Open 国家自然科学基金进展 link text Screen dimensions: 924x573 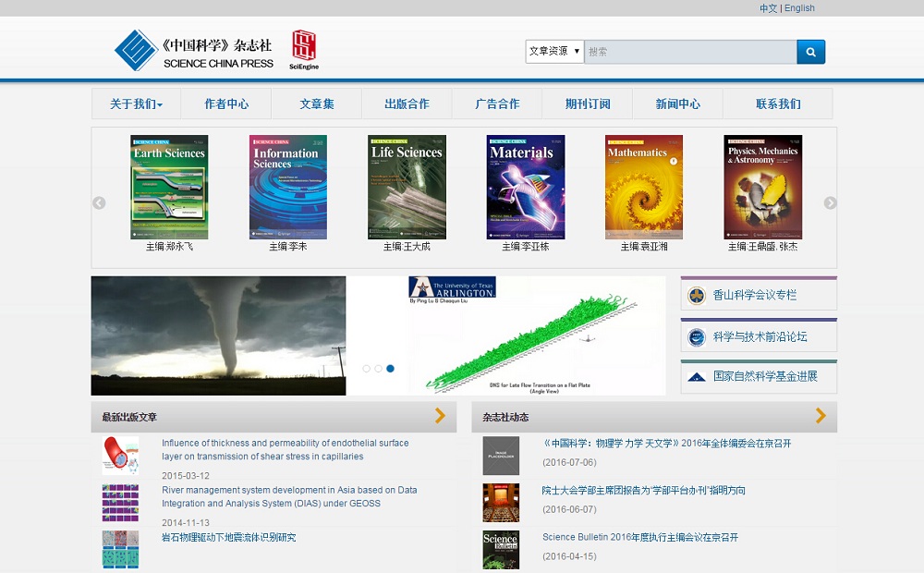765,377
